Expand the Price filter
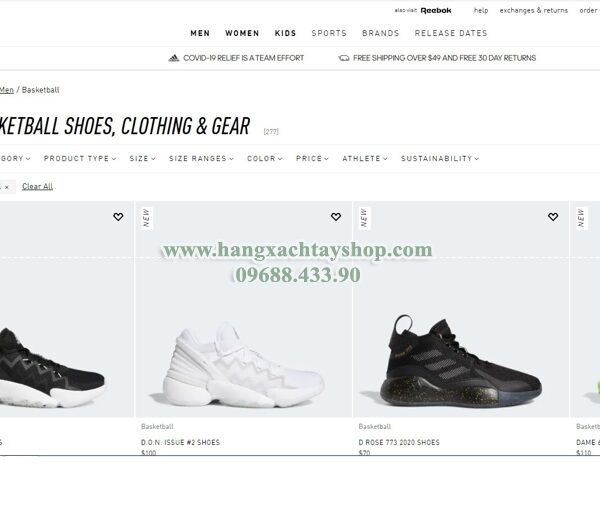The image size is (600, 514). coord(312,158)
